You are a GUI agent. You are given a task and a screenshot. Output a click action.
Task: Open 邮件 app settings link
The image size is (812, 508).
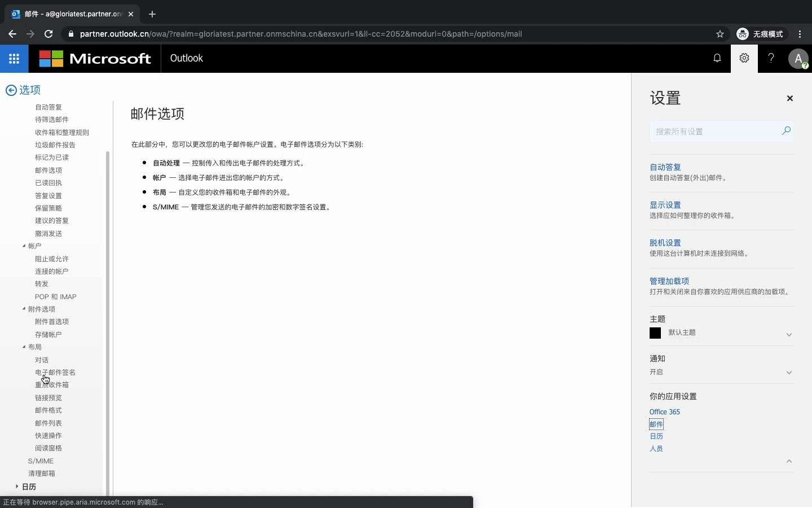[656, 424]
